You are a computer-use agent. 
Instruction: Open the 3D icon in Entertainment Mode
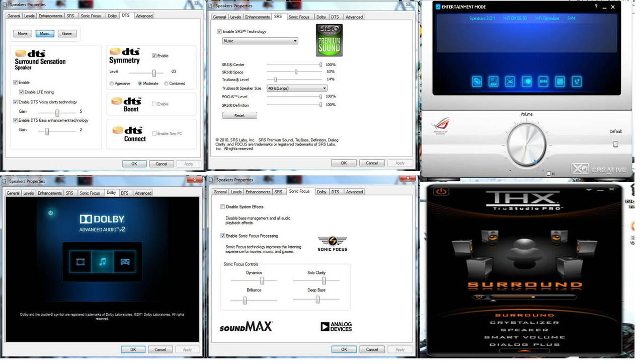pos(510,82)
